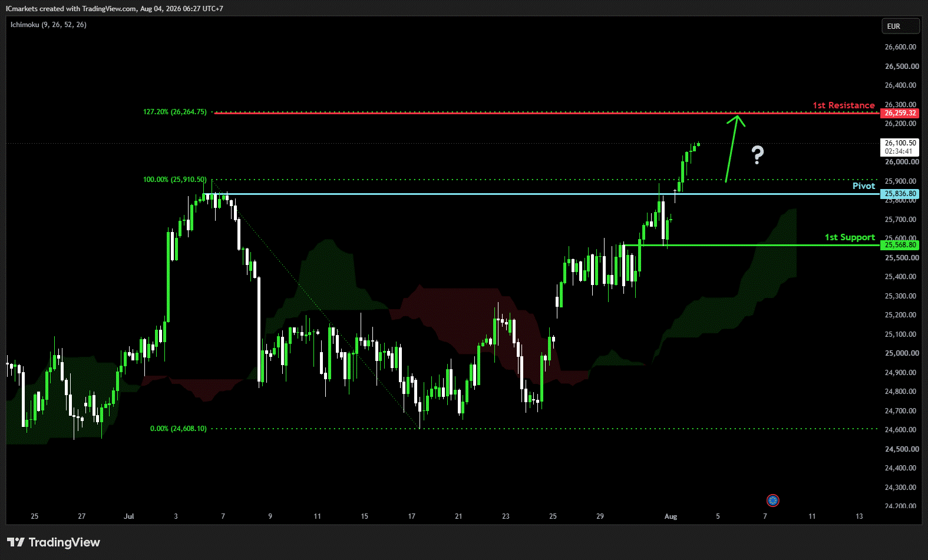Click the 1st Resistance text label
Viewport: 928px width, 560px height.
pyautogui.click(x=844, y=105)
